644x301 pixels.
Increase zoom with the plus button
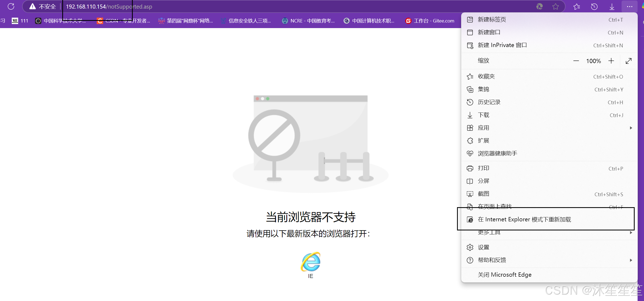coord(611,61)
